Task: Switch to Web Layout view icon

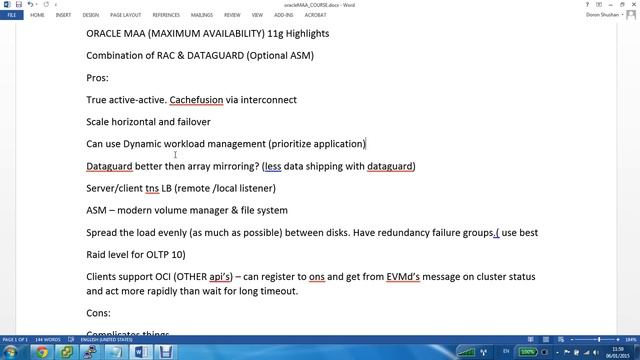Action: (x=561, y=340)
